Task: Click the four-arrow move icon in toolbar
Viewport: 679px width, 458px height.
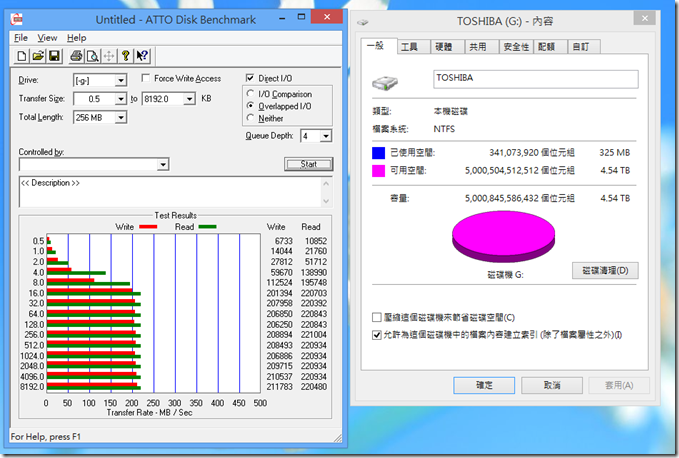Action: (x=109, y=56)
